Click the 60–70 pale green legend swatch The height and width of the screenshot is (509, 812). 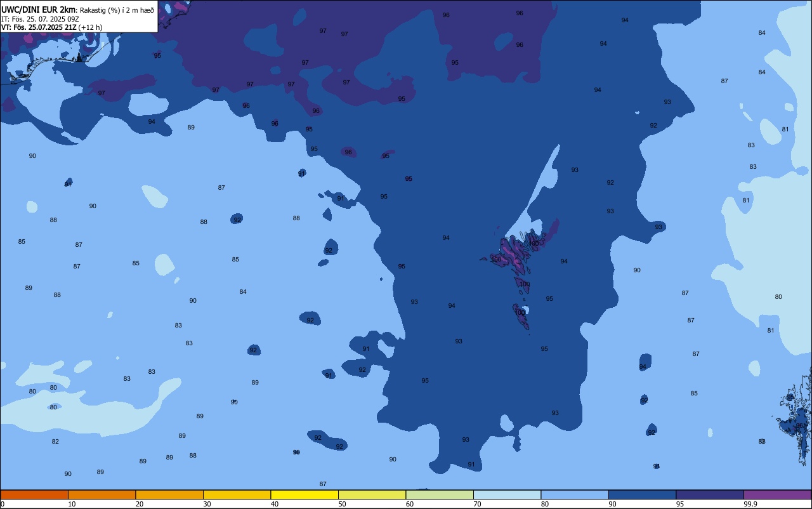[440, 494]
